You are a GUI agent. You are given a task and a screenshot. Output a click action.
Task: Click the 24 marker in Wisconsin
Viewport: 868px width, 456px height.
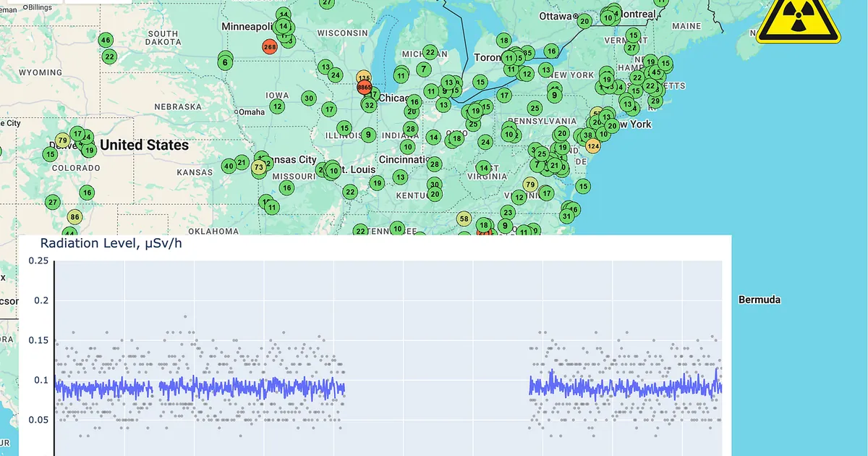point(335,75)
